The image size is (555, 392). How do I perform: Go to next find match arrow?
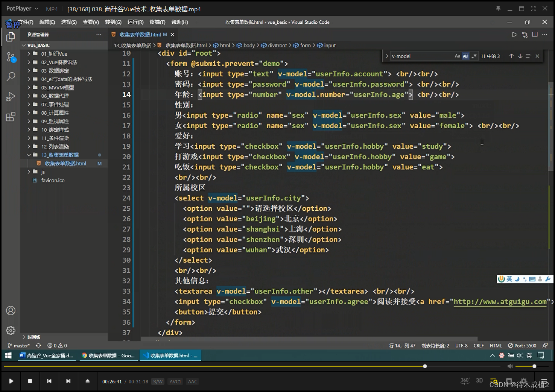click(x=520, y=56)
